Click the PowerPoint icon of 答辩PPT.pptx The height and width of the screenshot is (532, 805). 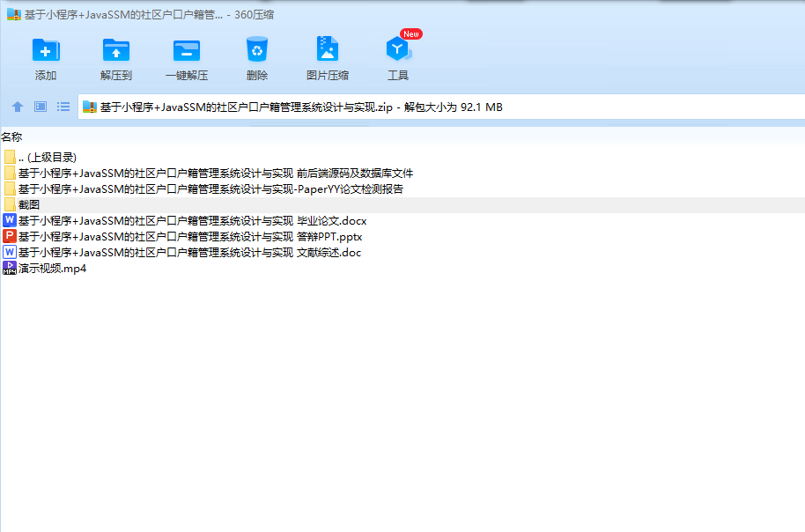point(9,236)
